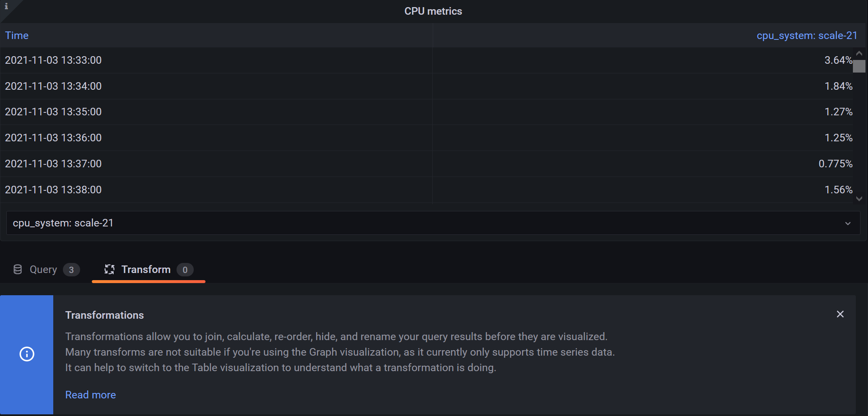Click the Transform count badge 0

coord(185,270)
